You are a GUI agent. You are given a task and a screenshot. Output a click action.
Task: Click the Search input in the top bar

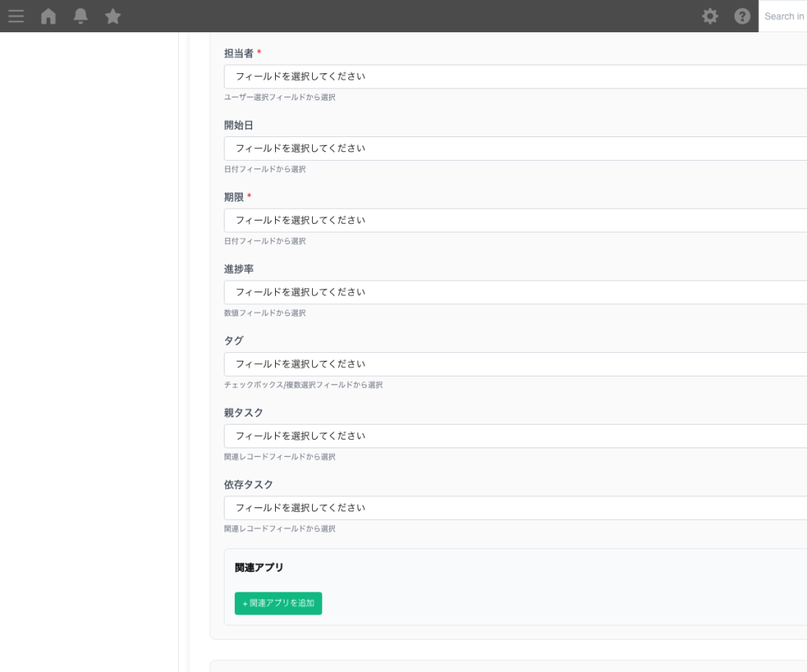(784, 16)
